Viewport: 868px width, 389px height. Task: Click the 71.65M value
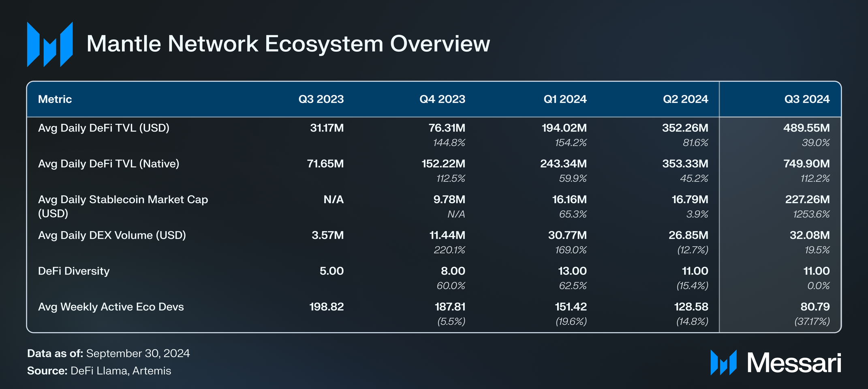click(x=325, y=164)
